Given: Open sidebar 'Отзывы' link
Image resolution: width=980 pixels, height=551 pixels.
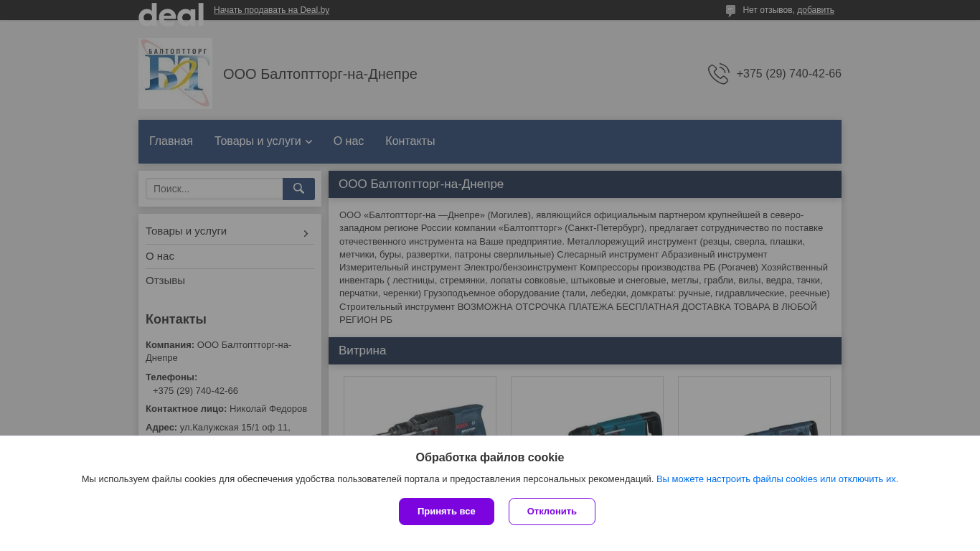Looking at the screenshot, I should pos(165,281).
